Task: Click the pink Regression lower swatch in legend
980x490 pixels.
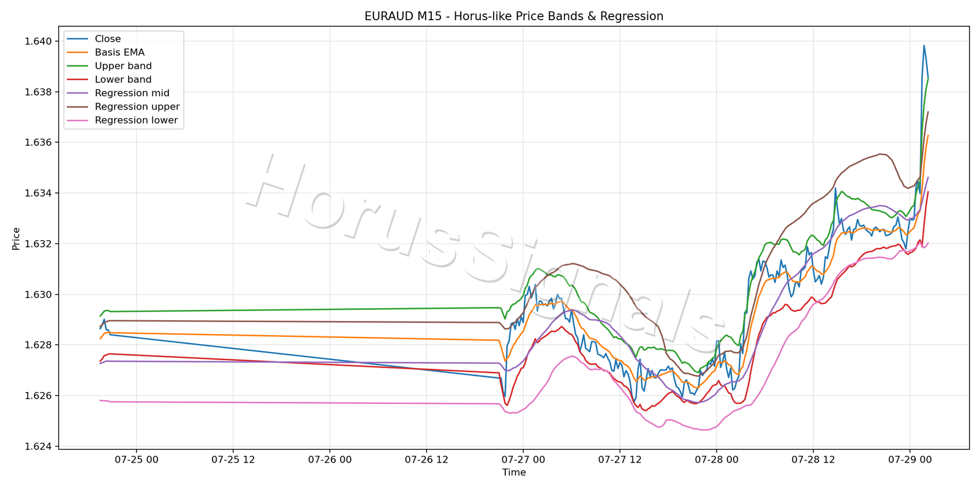Action: [78, 120]
